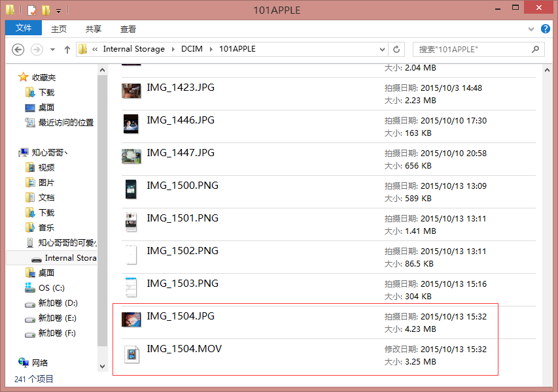Expand the DCIM breadcrumb arrow
The height and width of the screenshot is (392, 558).
click(211, 50)
